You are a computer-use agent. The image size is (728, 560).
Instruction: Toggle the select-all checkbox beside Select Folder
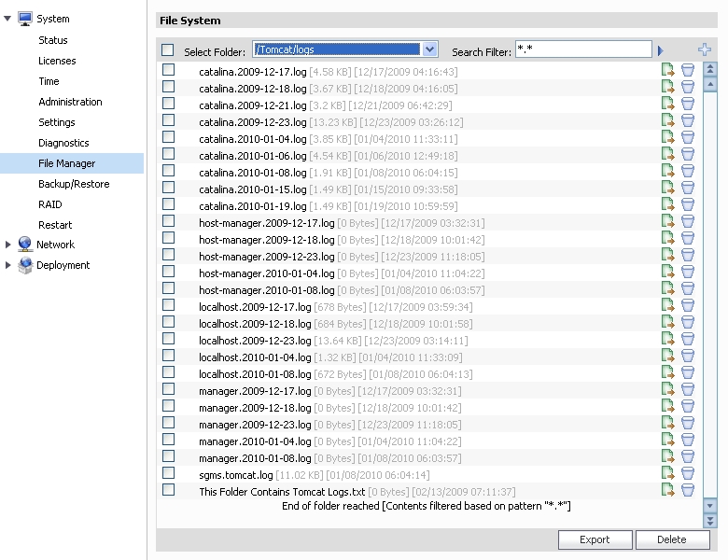click(168, 50)
